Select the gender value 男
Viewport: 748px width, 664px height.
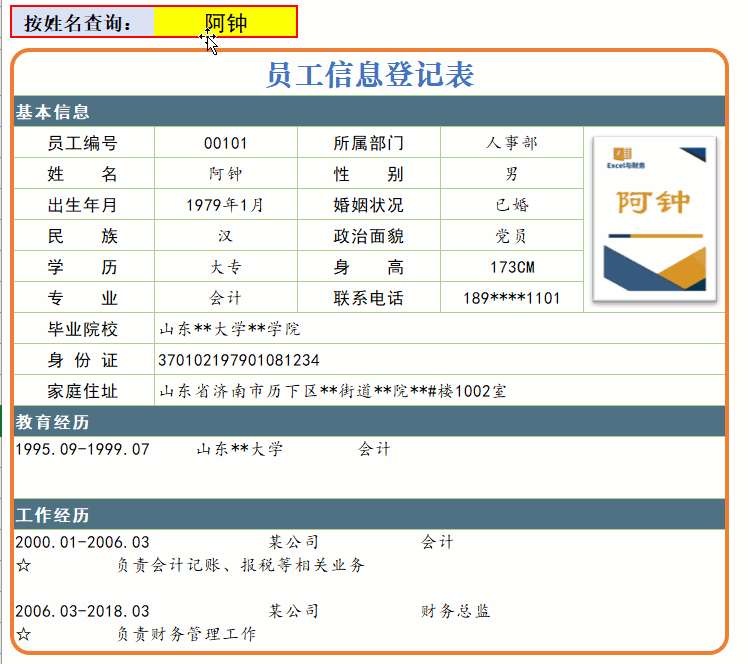pyautogui.click(x=512, y=174)
